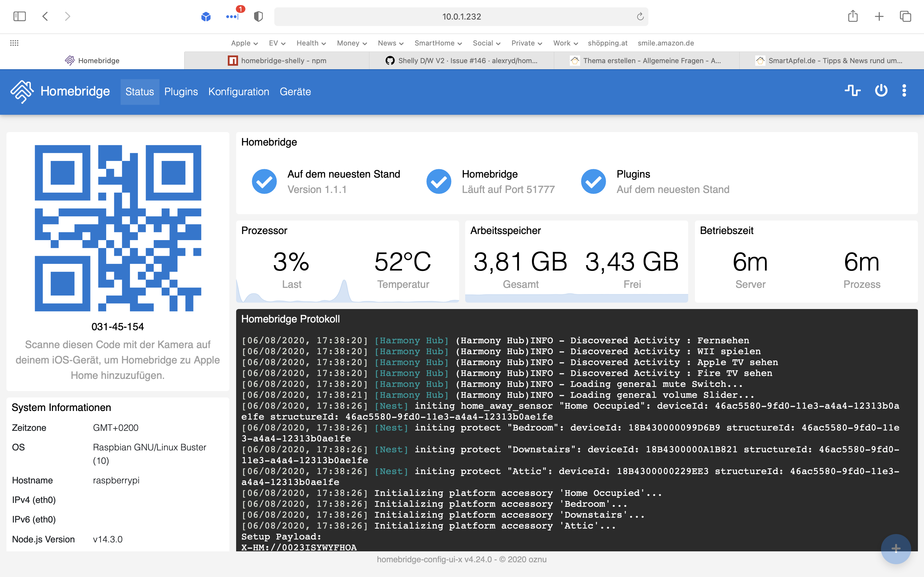Screen dimensions: 924x577
Task: Open the privacy shield icon
Action: (x=258, y=16)
